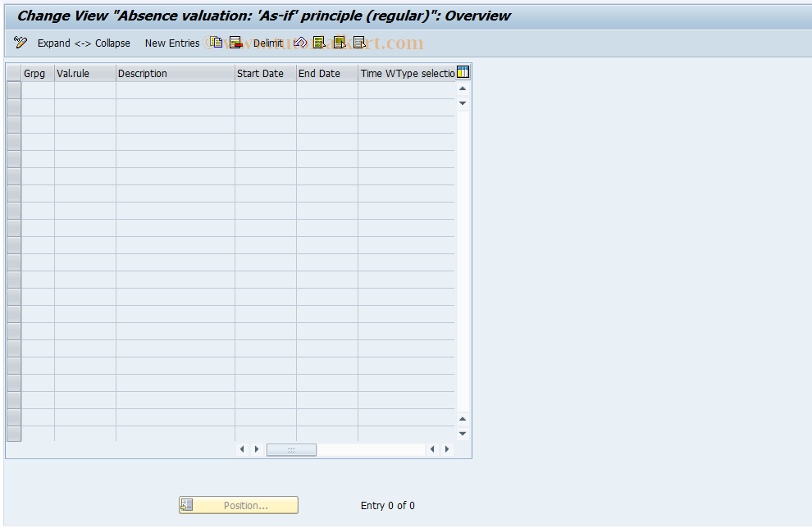Image resolution: width=812 pixels, height=528 pixels.
Task: Click the horizontal scrollbar thumb
Action: click(291, 450)
